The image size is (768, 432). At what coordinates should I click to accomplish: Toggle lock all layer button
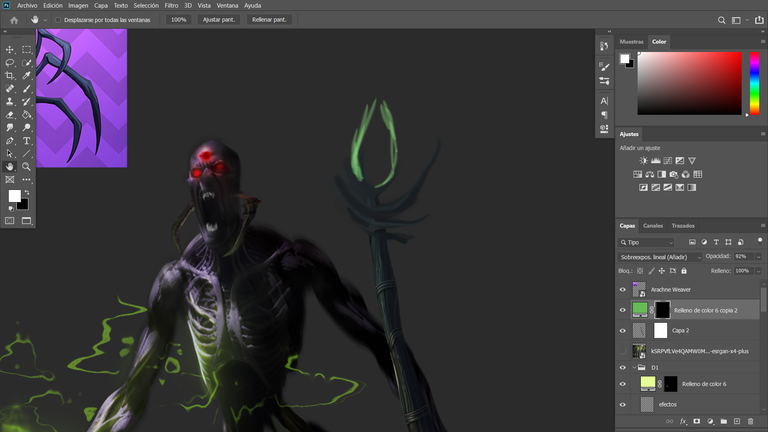coord(684,271)
